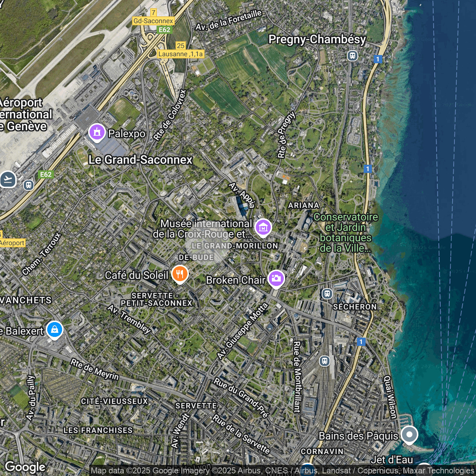Click the Lausanne 1,1a direction sign
Image resolution: width=476 pixels, height=476 pixels.
(181, 54)
